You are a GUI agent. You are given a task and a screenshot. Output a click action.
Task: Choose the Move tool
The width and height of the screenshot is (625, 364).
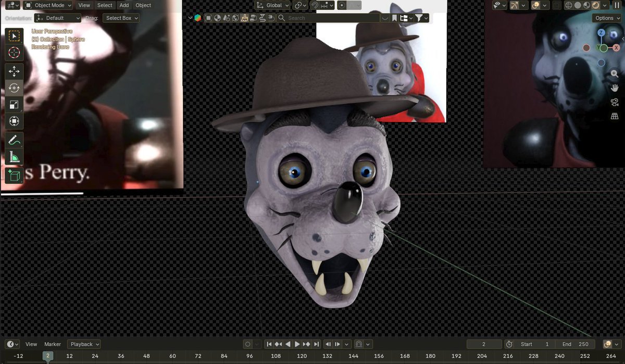coord(14,71)
